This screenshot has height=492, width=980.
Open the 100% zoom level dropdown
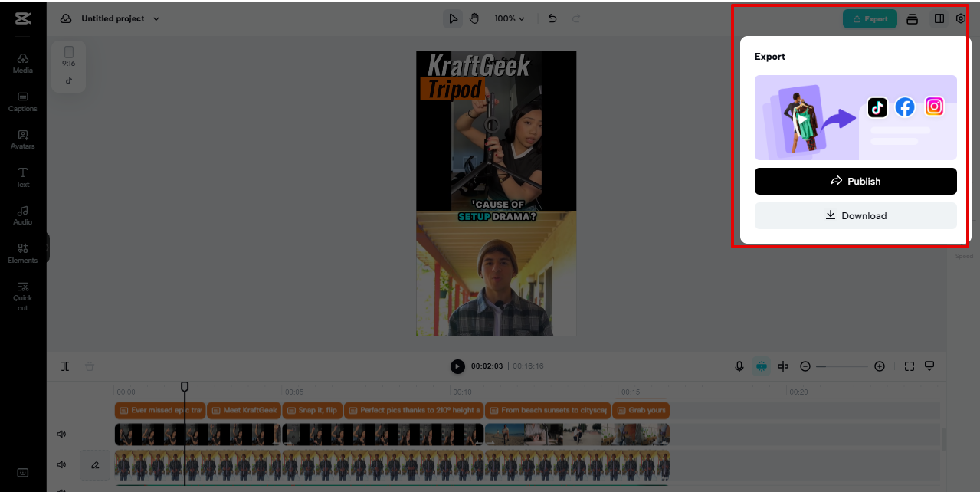coord(509,18)
